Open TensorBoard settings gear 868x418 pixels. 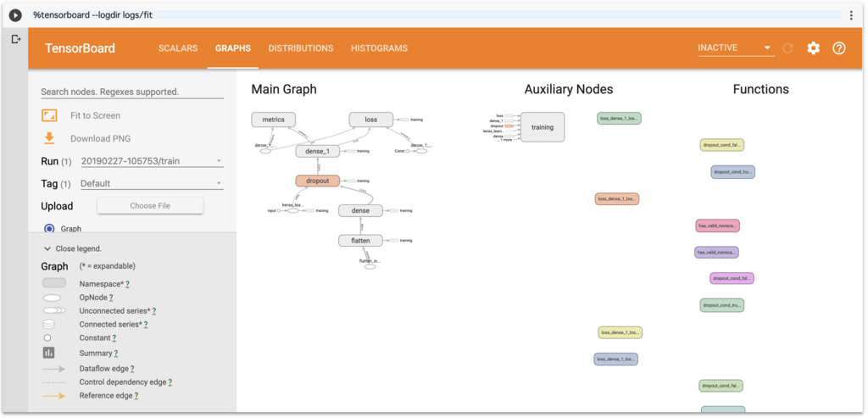[813, 48]
